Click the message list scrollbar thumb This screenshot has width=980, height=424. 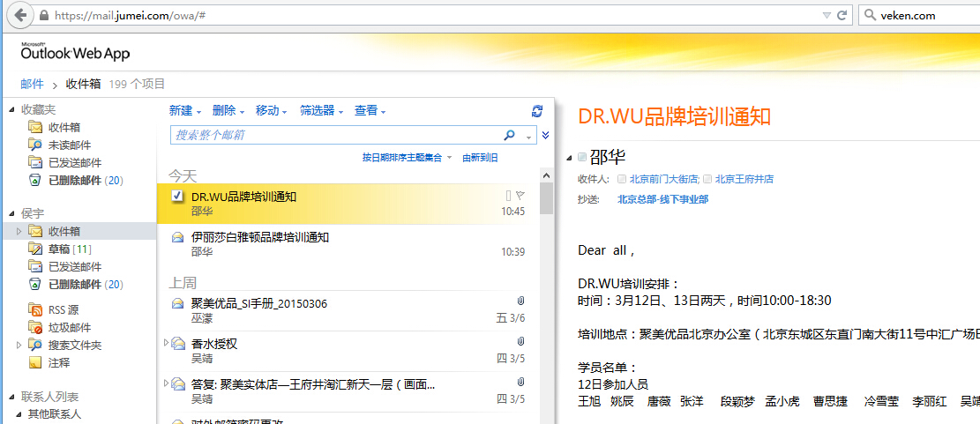point(546,198)
